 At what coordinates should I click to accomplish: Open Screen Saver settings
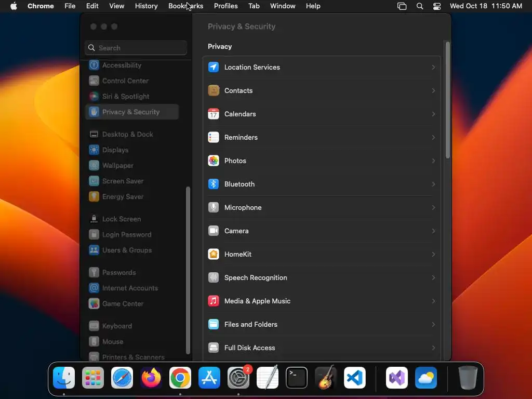click(131, 181)
